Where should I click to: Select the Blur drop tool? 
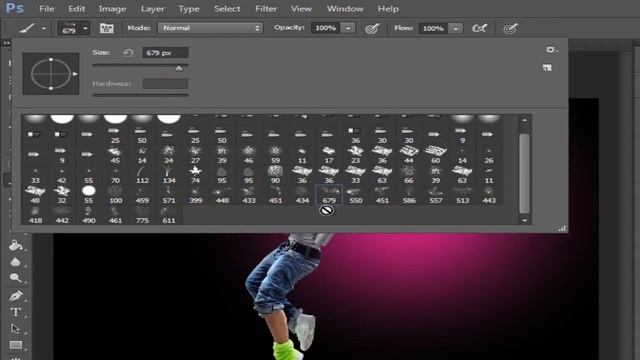click(16, 262)
